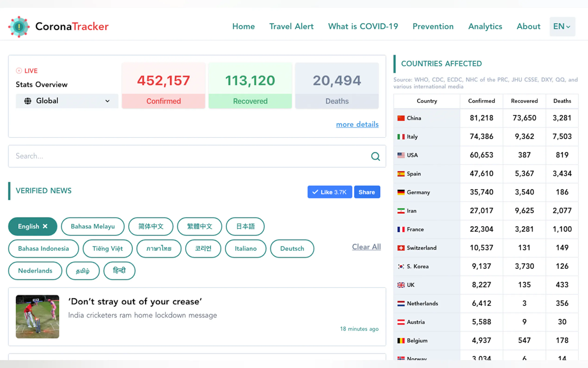Click Italy's deaths count 7,503

pyautogui.click(x=562, y=136)
